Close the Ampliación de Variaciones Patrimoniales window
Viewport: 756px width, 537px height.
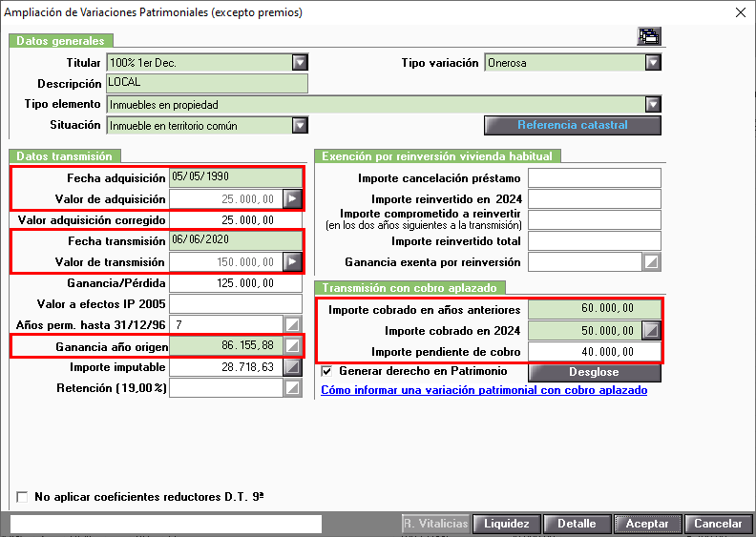(741, 12)
